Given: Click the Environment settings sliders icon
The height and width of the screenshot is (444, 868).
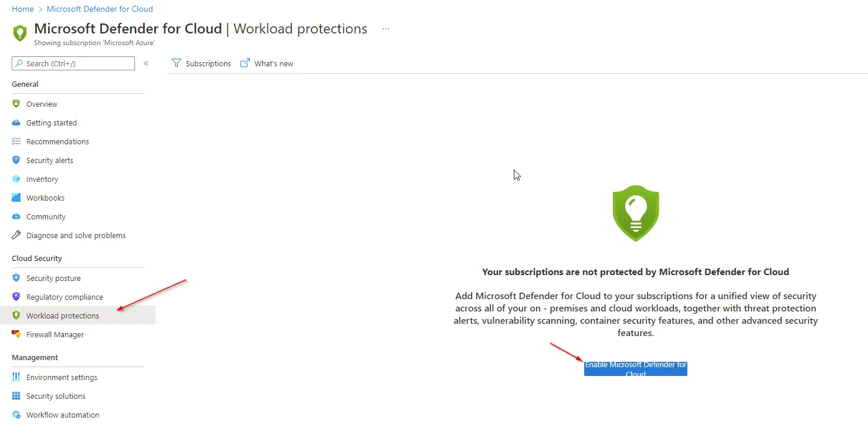Looking at the screenshot, I should tap(16, 377).
